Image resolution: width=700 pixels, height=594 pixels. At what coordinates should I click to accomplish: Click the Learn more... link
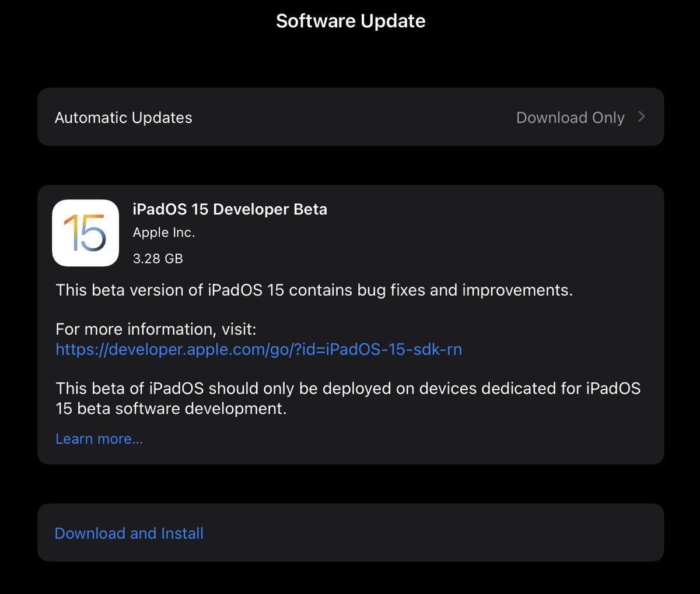coord(99,439)
